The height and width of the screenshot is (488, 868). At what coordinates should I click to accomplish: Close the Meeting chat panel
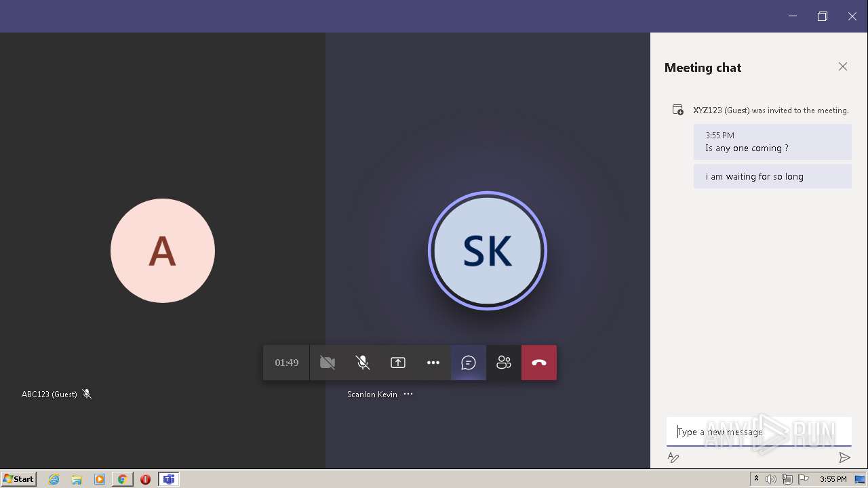843,66
